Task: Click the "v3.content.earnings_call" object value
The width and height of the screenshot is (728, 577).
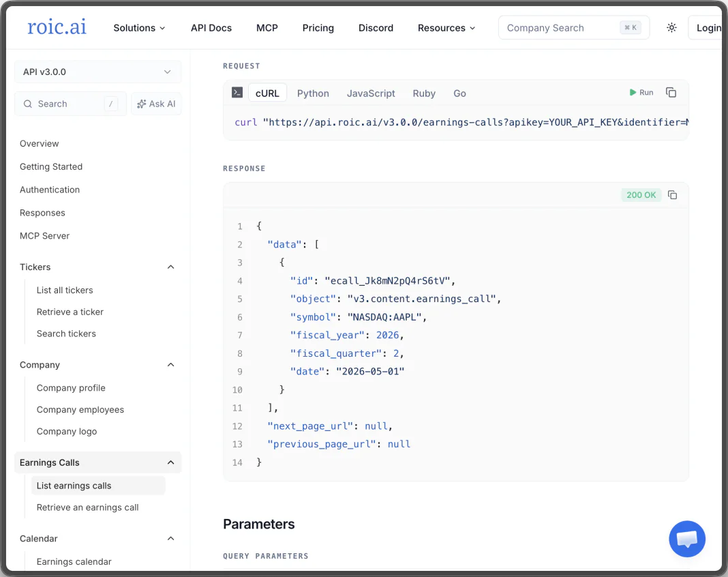Action: tap(421, 299)
